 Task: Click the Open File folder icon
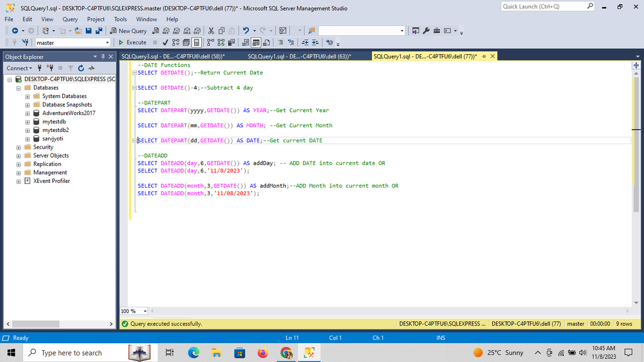pos(78,31)
